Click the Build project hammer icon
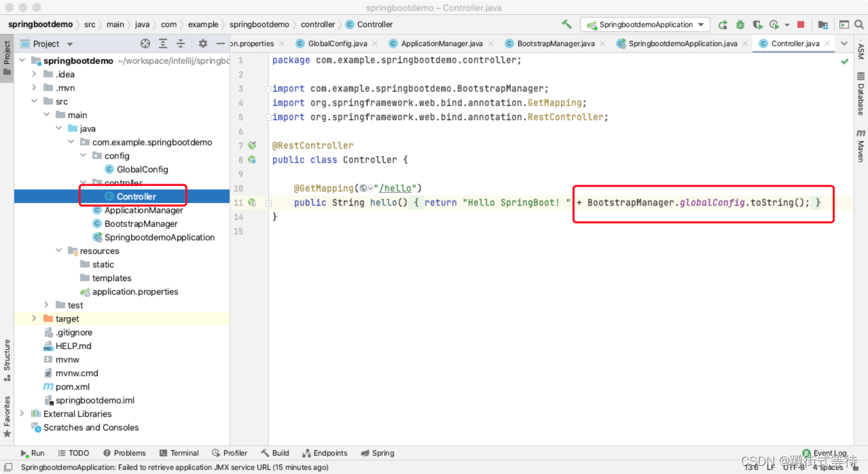 click(x=566, y=24)
